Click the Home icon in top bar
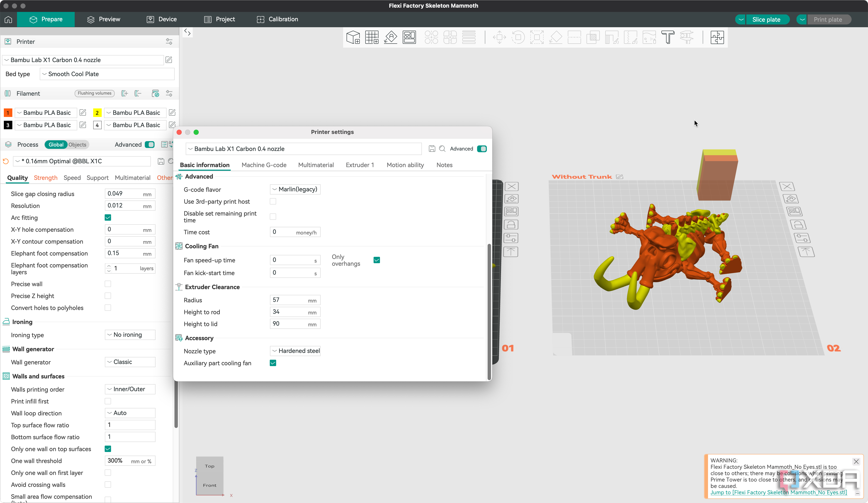This screenshot has height=503, width=868. point(8,19)
